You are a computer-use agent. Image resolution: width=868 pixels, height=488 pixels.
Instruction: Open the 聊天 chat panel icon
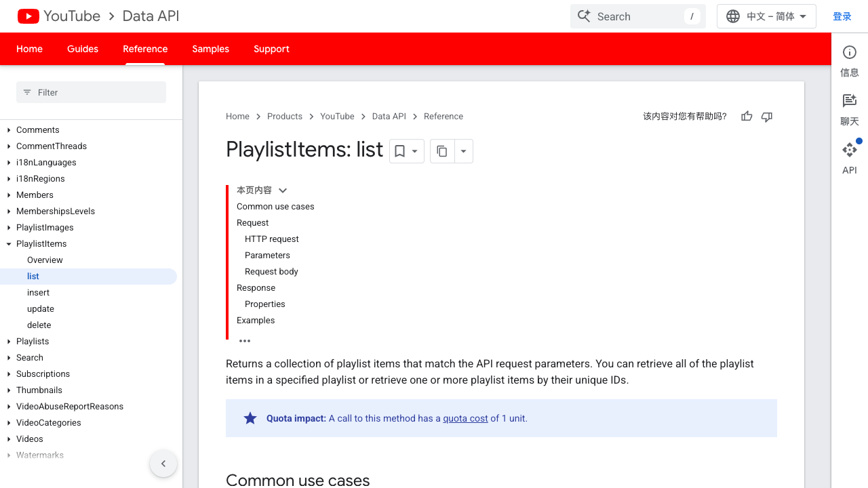(x=850, y=101)
